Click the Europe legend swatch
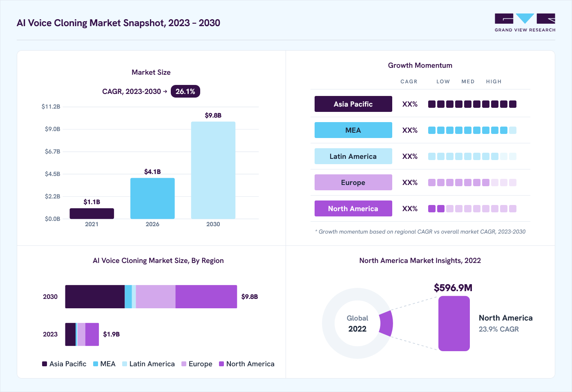The image size is (572, 392). [x=184, y=364]
